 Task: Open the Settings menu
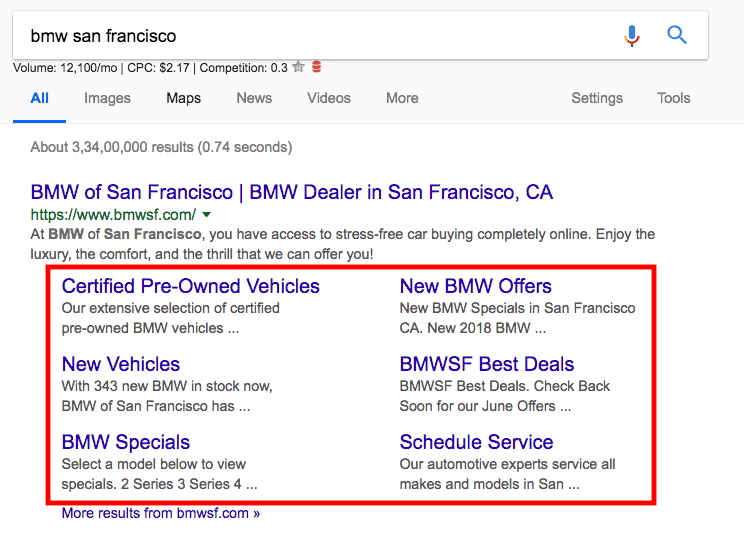click(x=597, y=98)
